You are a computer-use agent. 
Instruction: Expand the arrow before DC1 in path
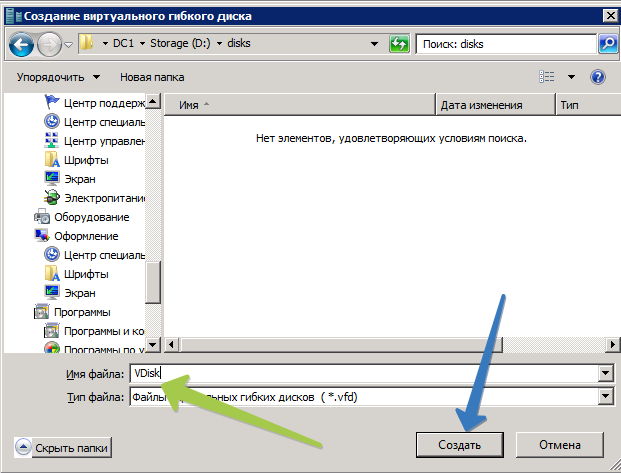click(105, 44)
